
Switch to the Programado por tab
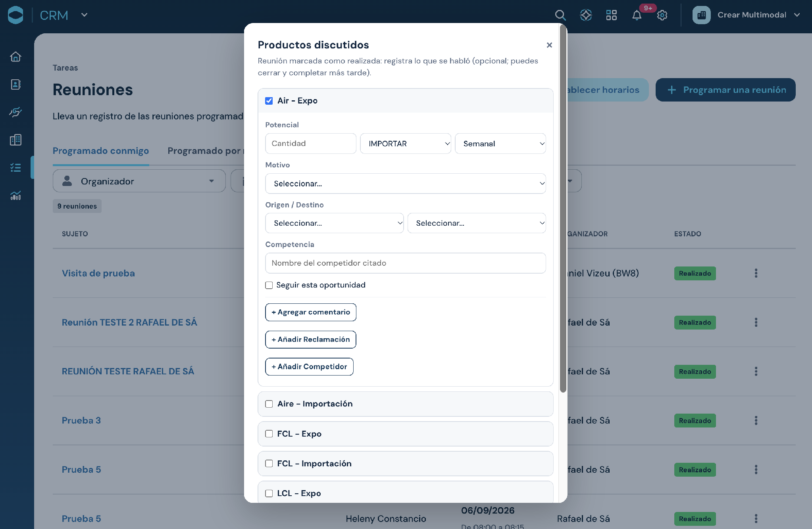pyautogui.click(x=206, y=151)
